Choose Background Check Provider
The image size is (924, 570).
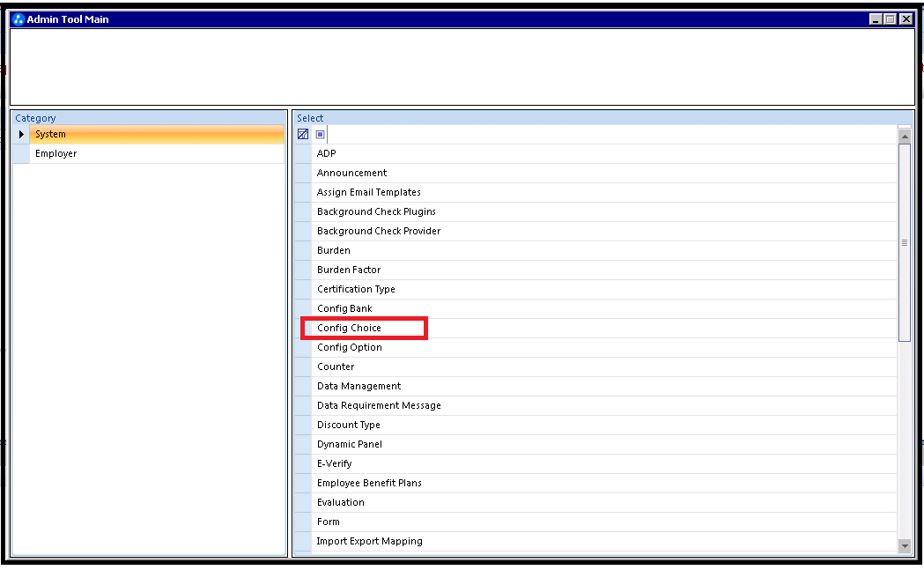pyautogui.click(x=604, y=231)
